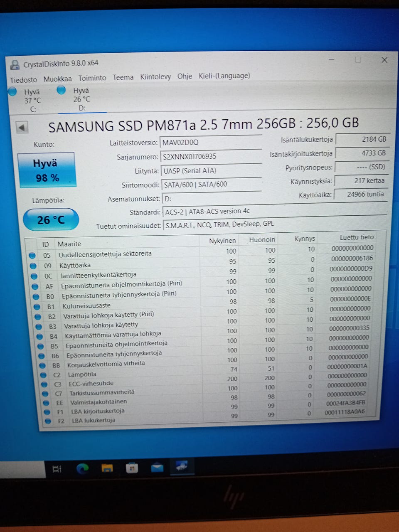Viewport: 399px width, 532px height.
Task: Click the status dot for Korjauskelvottomia virheitä
Action: (42, 365)
